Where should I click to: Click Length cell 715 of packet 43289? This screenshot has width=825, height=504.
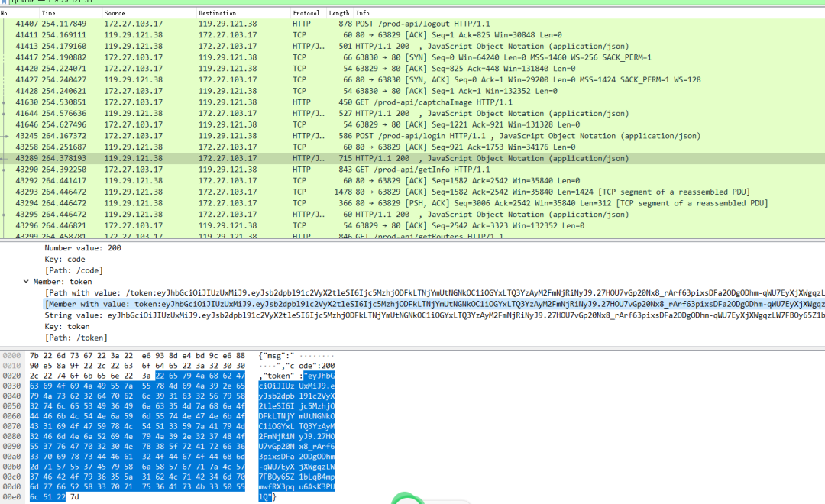(345, 158)
